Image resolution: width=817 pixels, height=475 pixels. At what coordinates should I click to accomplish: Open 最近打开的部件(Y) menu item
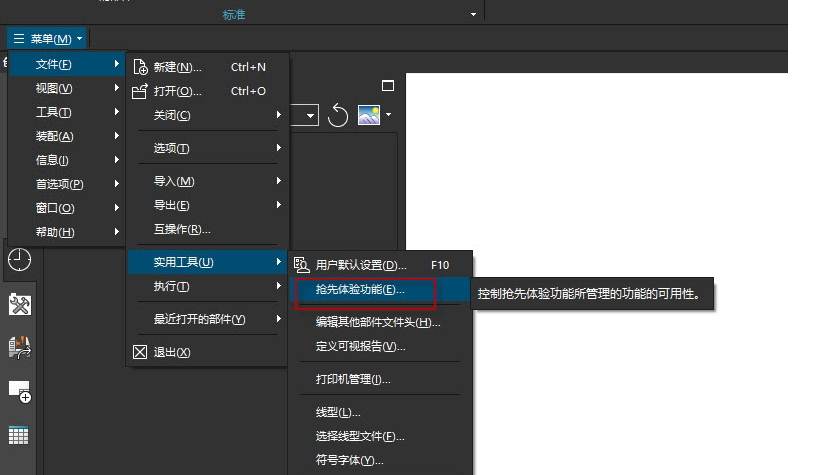pyautogui.click(x=207, y=319)
